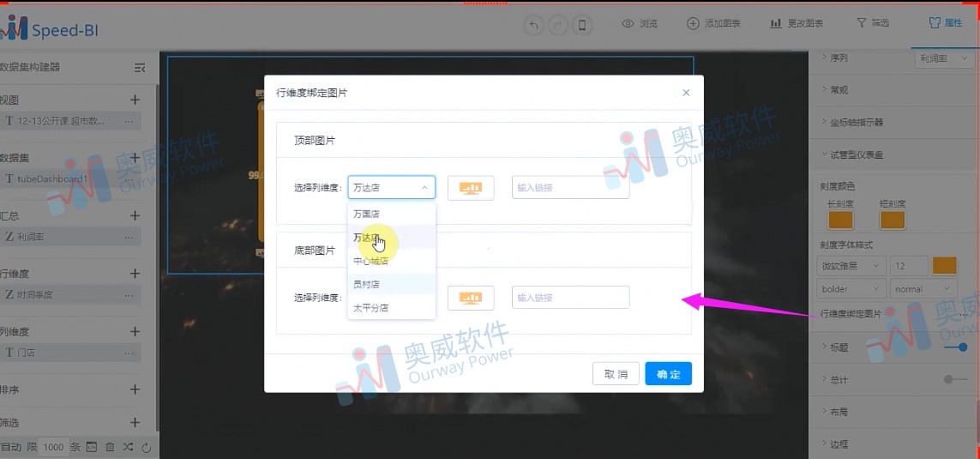Pick the 长刻度 color swatch
This screenshot has height=459, width=980.
pyautogui.click(x=840, y=220)
